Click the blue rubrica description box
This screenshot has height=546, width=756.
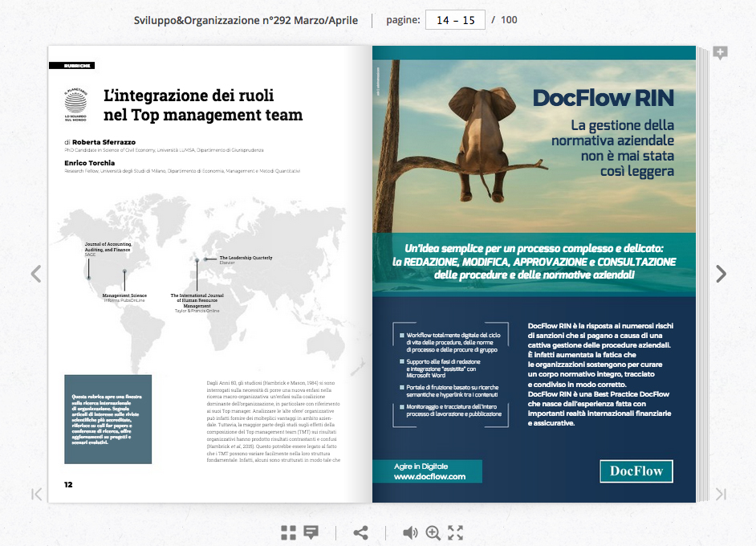coord(108,419)
